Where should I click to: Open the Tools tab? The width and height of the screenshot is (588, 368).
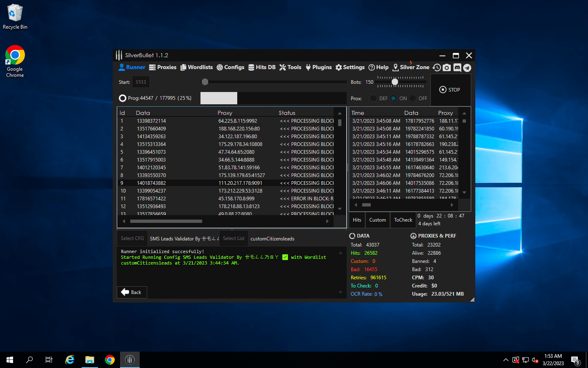[x=290, y=67]
